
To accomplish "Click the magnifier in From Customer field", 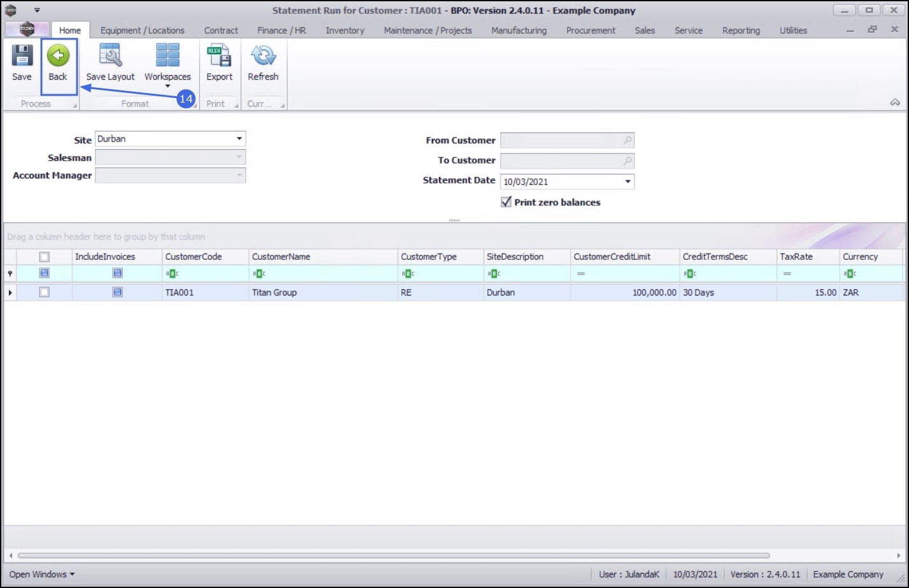I will [x=627, y=141].
